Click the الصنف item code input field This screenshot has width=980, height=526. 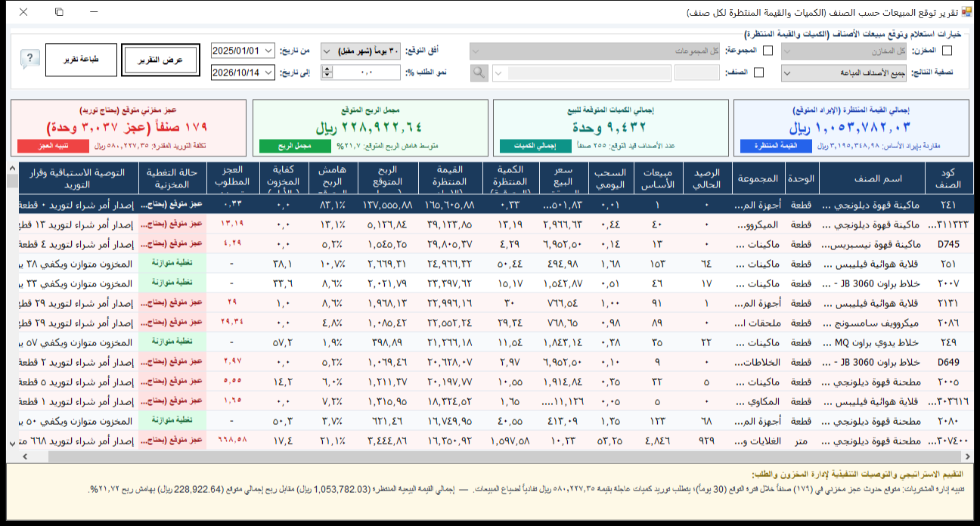point(697,73)
